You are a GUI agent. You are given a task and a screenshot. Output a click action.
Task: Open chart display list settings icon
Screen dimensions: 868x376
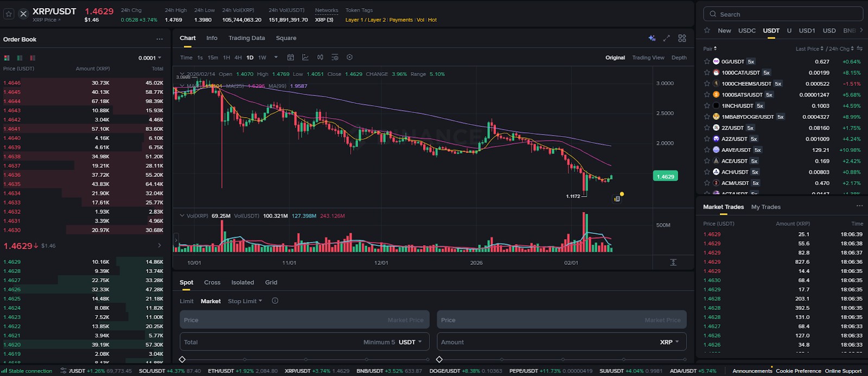coord(335,58)
